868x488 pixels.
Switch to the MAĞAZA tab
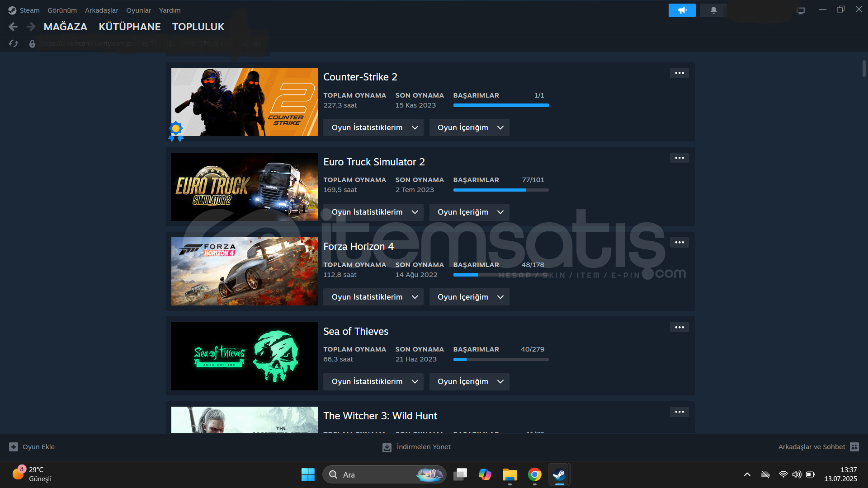66,27
